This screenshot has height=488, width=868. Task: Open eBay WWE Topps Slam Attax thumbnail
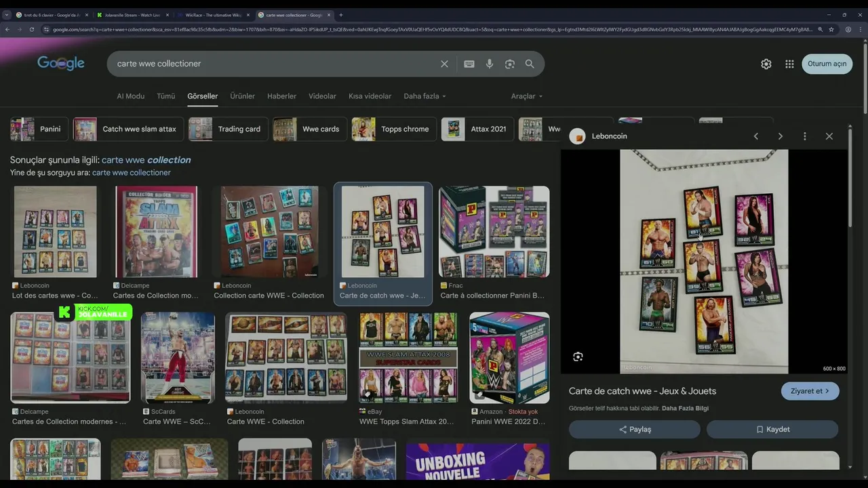click(408, 358)
